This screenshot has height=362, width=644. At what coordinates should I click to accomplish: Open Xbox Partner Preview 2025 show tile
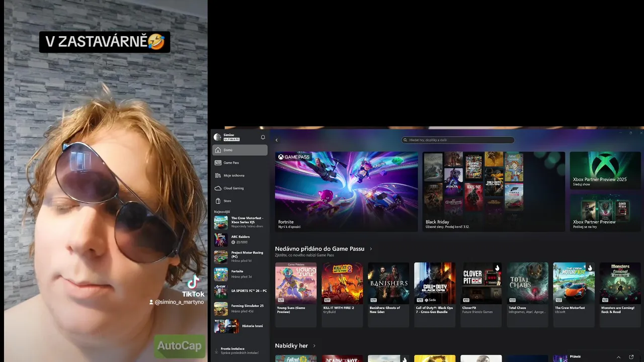coord(605,170)
